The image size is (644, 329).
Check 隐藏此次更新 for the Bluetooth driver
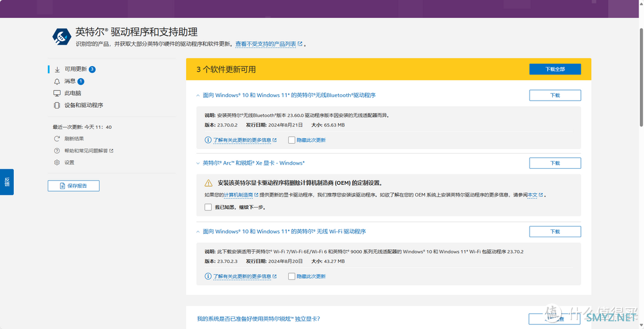click(292, 140)
